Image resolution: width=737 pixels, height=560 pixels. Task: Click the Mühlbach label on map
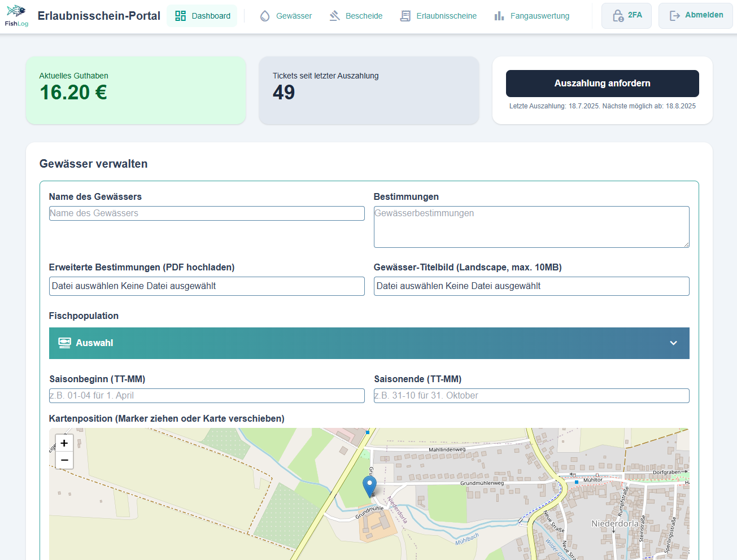click(468, 539)
